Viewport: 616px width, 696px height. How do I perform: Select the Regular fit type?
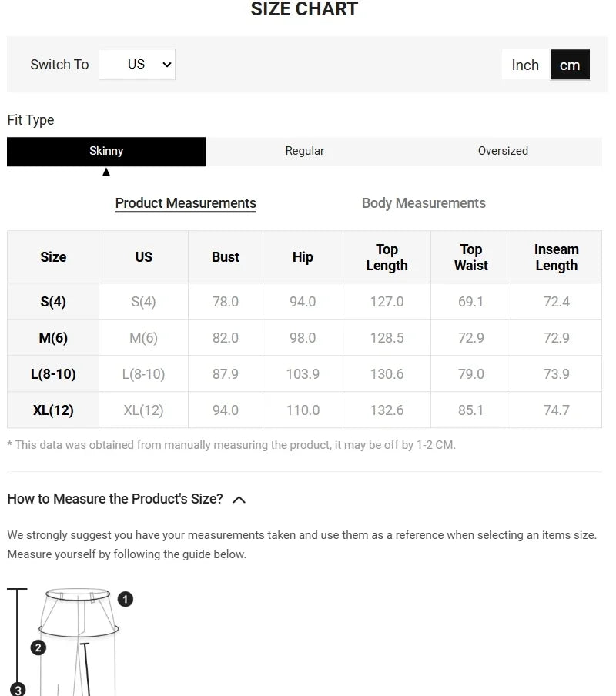tap(305, 151)
